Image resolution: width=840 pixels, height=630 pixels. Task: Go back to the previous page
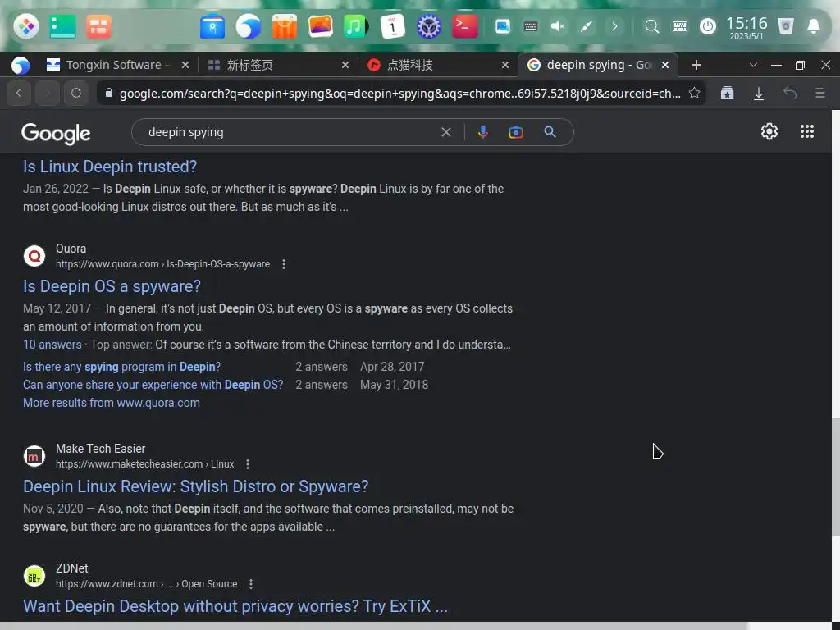(x=19, y=94)
